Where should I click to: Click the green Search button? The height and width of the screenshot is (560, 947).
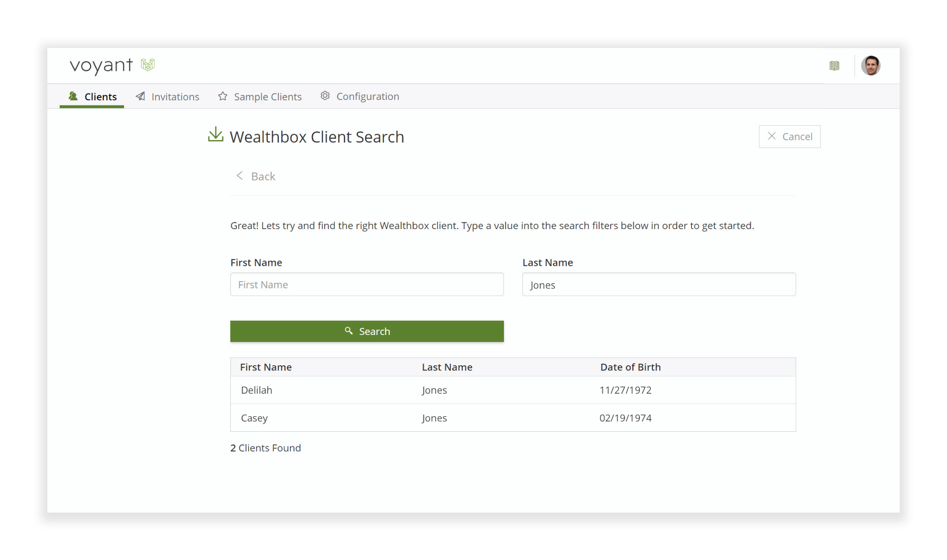coord(367,331)
